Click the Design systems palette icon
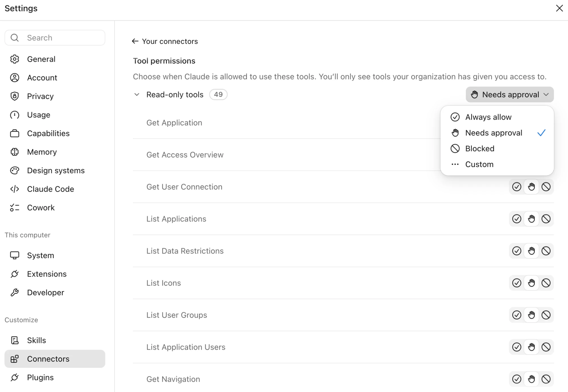Screen dimensions: 568x392 [x=14, y=170]
